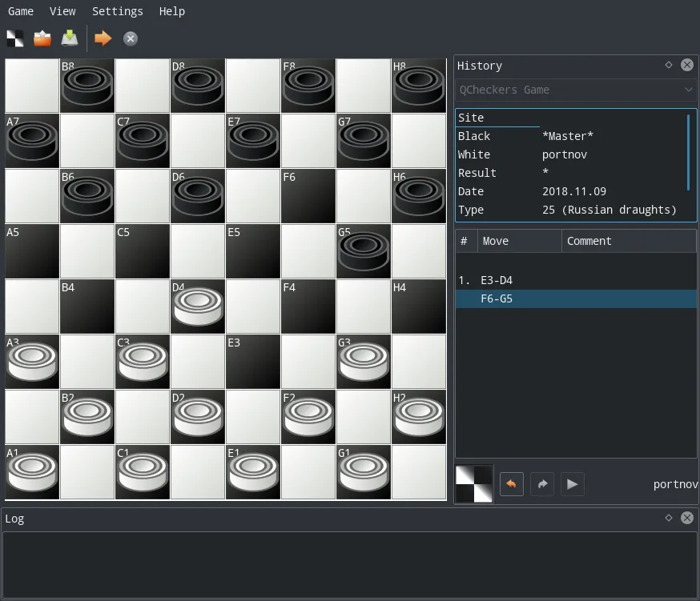Open the QCheckers Game dropdown
Screen dimensions: 700x601
[x=575, y=90]
